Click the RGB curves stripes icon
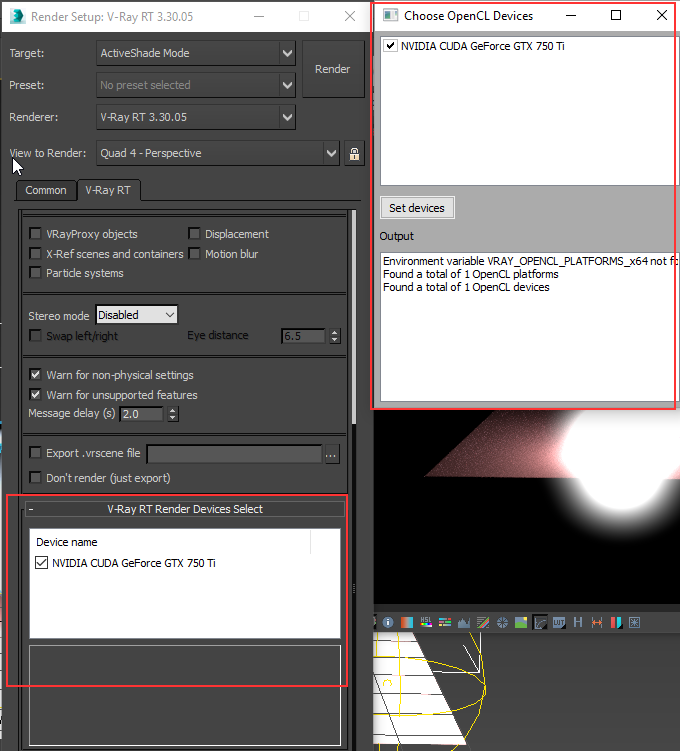This screenshot has width=680, height=751. pos(483,622)
